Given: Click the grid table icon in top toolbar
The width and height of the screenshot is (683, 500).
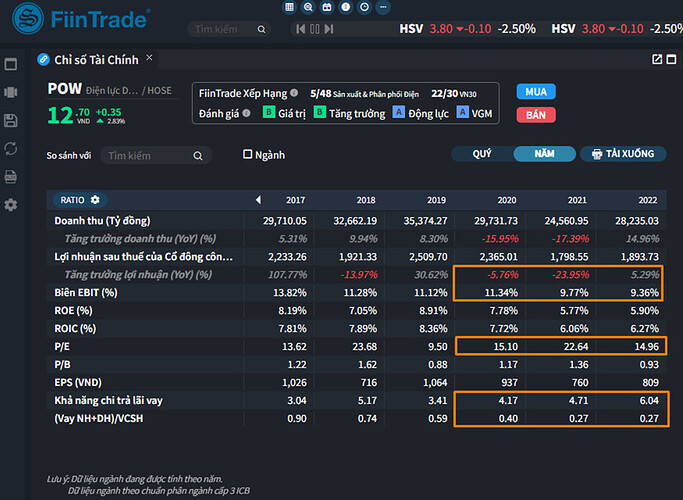Looking at the screenshot, I should click(x=290, y=7).
